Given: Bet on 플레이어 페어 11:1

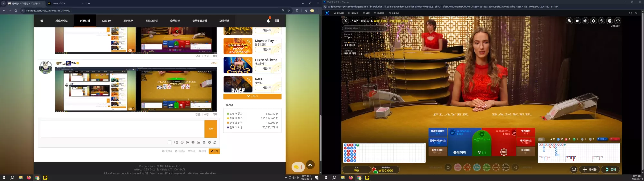Looking at the screenshot, I should pos(438,132).
